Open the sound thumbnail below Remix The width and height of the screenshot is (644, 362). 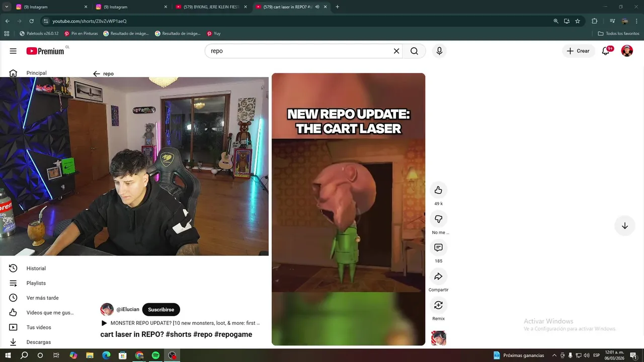click(439, 338)
